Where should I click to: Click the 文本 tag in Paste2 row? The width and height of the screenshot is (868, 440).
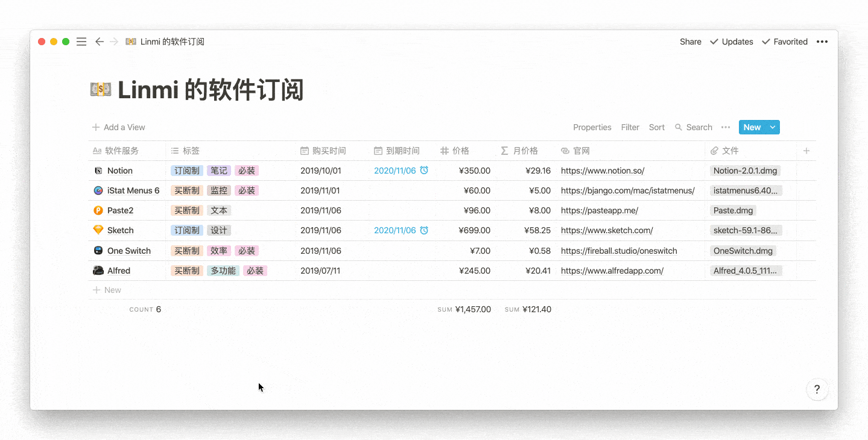click(x=219, y=210)
